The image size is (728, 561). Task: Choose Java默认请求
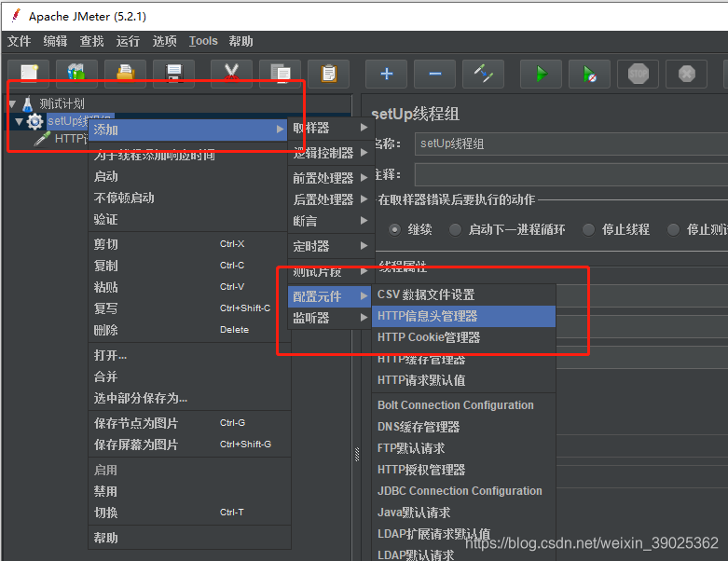tap(463, 513)
